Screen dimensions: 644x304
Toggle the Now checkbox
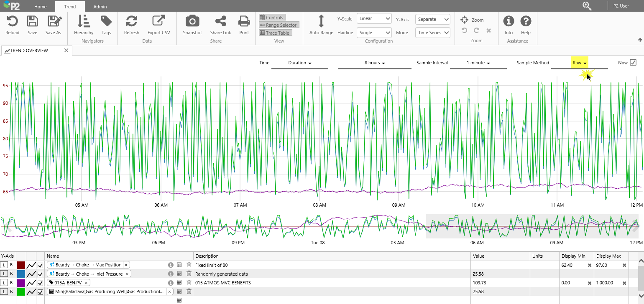tap(633, 63)
